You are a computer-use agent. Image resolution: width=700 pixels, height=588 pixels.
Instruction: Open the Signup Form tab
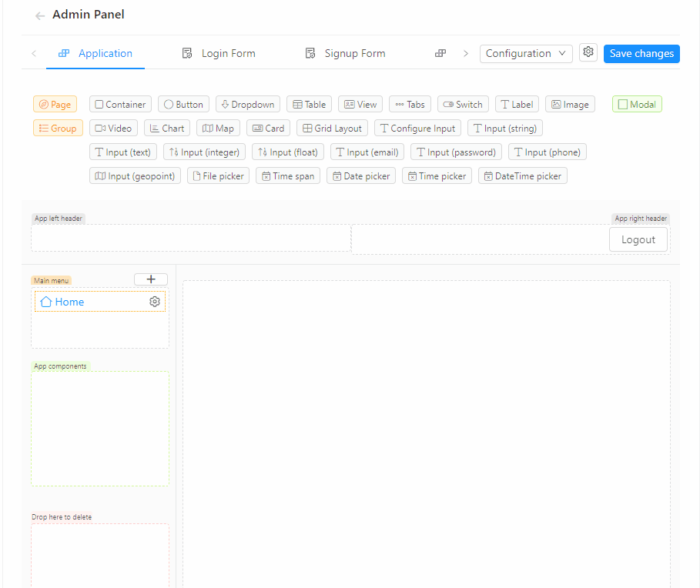(345, 53)
